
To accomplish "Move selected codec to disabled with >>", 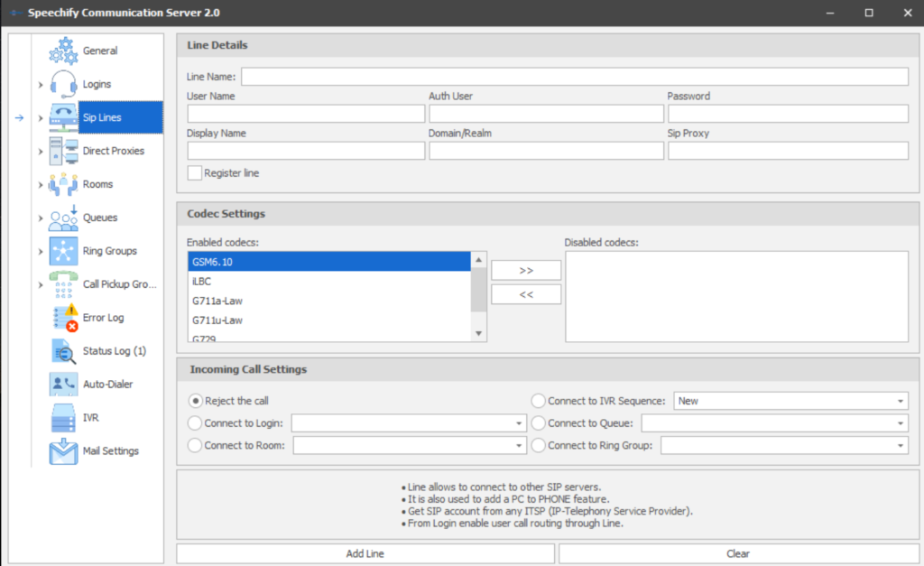I will point(526,270).
